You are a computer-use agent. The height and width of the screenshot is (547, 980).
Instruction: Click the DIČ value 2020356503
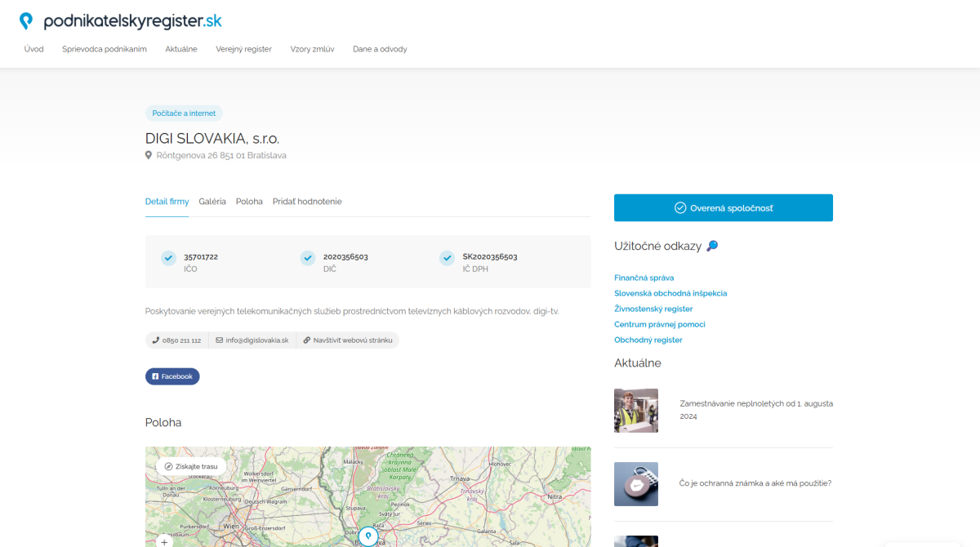(345, 256)
